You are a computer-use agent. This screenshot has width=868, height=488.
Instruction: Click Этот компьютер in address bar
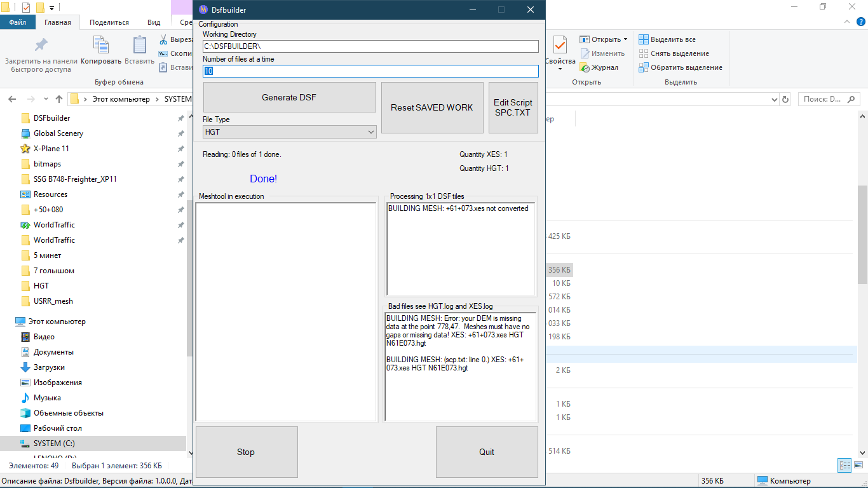pos(121,99)
